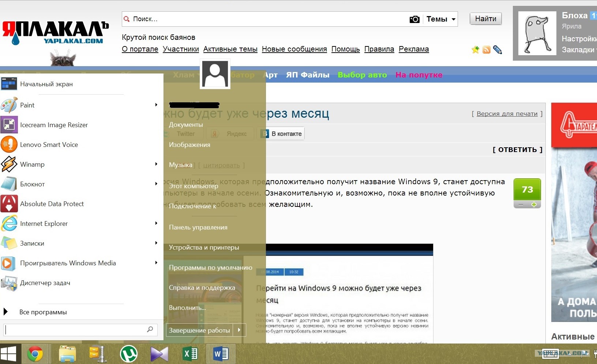
Task: Click the Блоха profile avatar
Action: click(x=538, y=33)
